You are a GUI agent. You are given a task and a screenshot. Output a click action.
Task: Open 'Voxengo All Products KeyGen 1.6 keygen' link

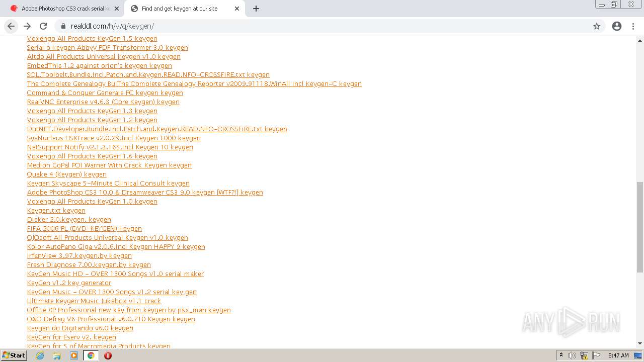click(92, 156)
